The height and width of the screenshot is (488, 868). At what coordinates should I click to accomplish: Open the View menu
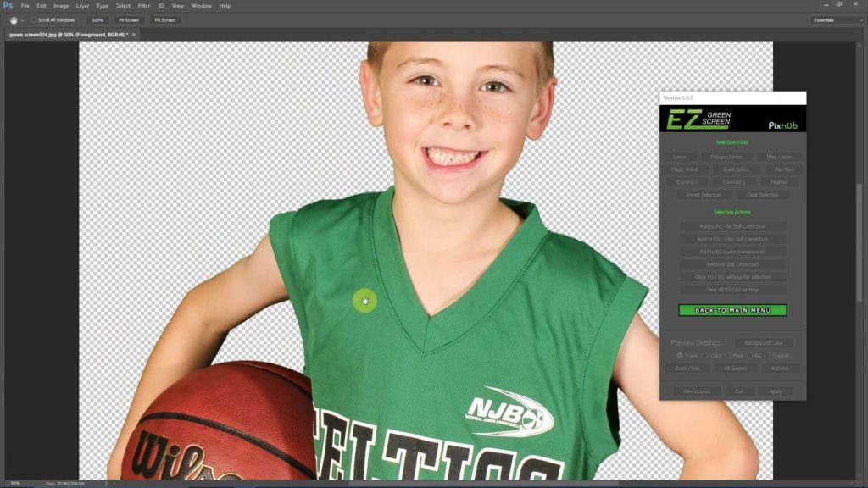(x=178, y=6)
